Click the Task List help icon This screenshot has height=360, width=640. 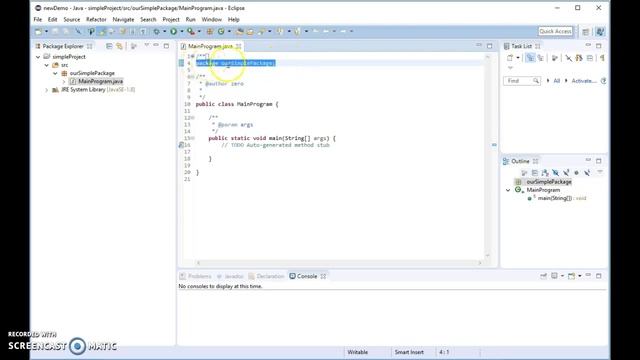point(603,81)
